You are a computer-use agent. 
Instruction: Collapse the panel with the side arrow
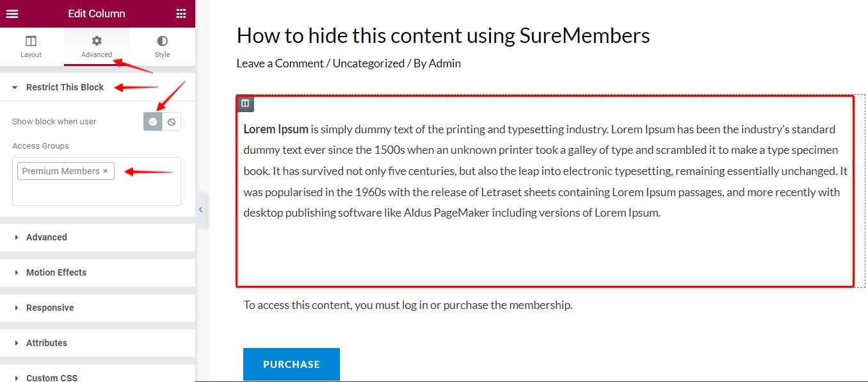point(200,210)
